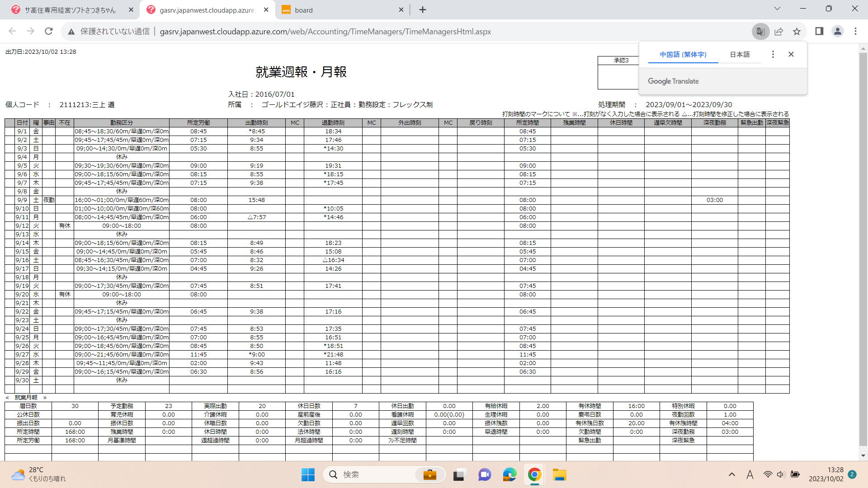Open Chrome three-dot menu

[x=855, y=31]
